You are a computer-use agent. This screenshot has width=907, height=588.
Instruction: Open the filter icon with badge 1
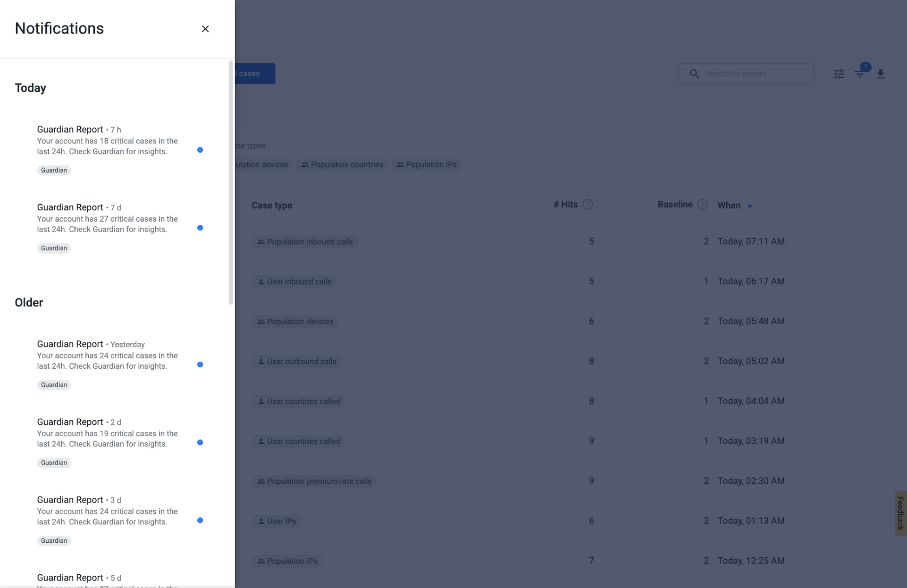pyautogui.click(x=860, y=74)
